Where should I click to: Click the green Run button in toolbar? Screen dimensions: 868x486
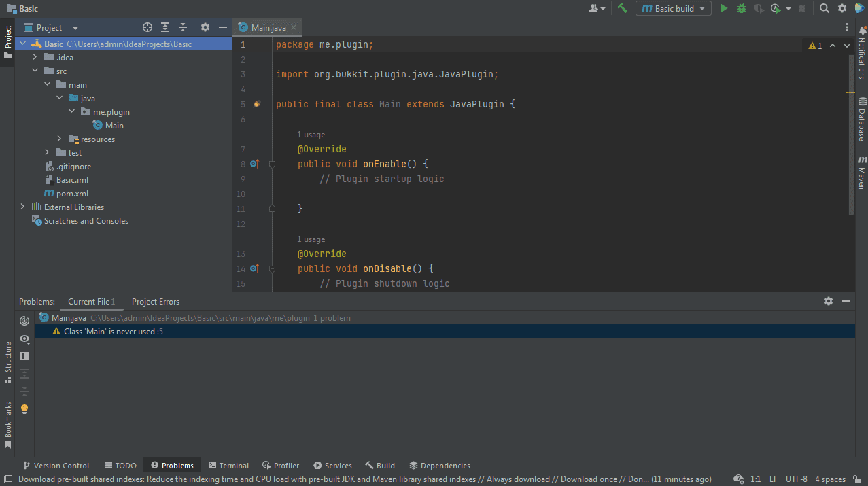point(724,8)
